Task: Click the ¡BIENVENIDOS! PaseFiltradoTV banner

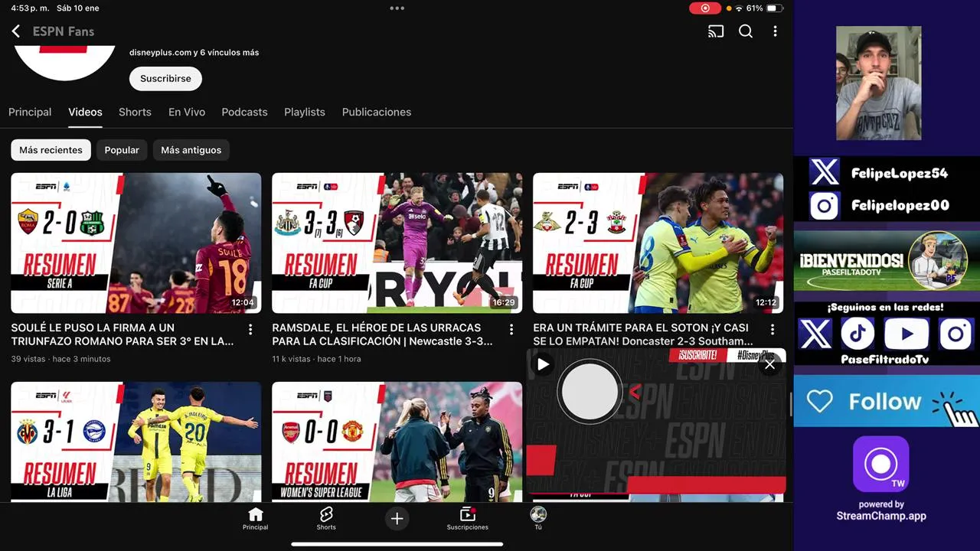Action: (x=887, y=262)
